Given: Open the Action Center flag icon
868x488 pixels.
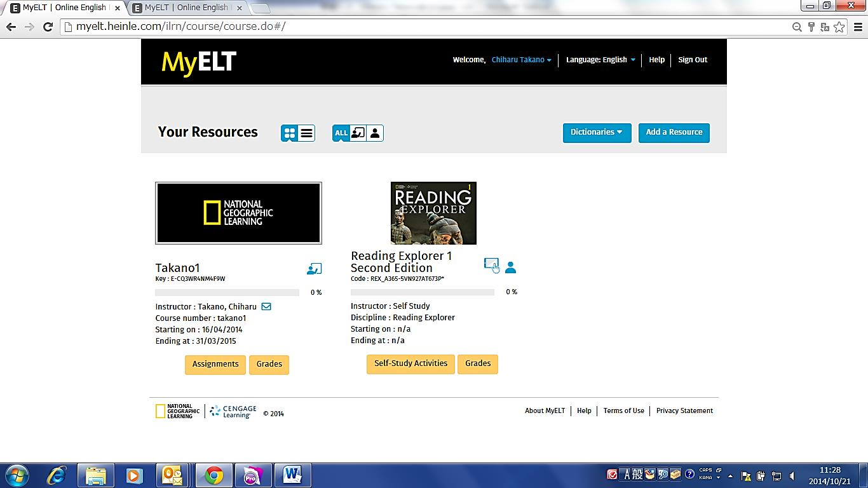Looking at the screenshot, I should coord(745,475).
